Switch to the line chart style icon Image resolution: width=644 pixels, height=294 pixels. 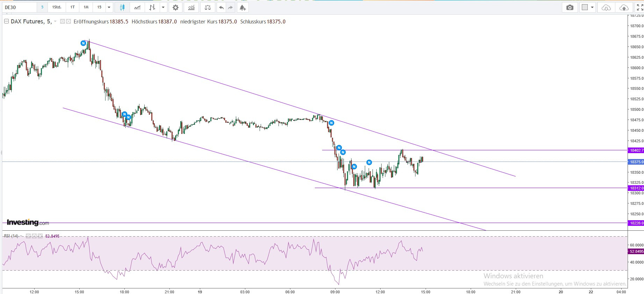click(x=137, y=7)
